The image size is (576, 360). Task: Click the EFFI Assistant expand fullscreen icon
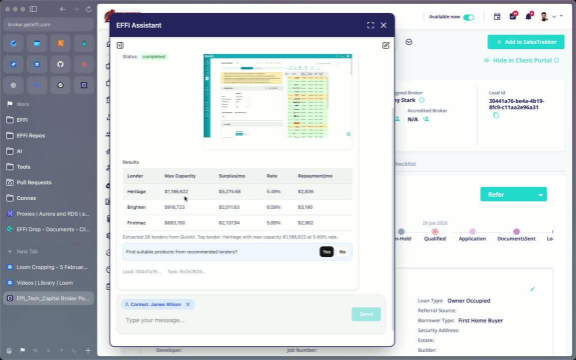[x=370, y=25]
